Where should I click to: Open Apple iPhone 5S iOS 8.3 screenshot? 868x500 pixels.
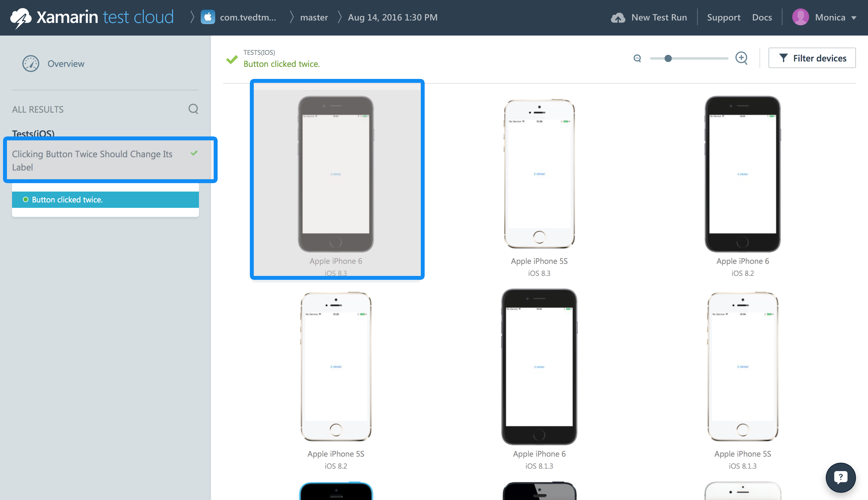pyautogui.click(x=539, y=174)
